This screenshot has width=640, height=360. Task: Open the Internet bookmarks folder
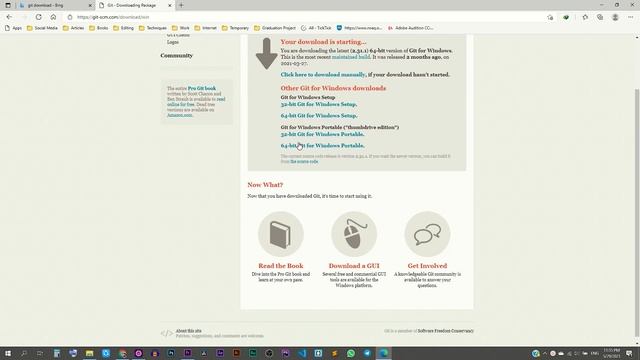(206, 28)
